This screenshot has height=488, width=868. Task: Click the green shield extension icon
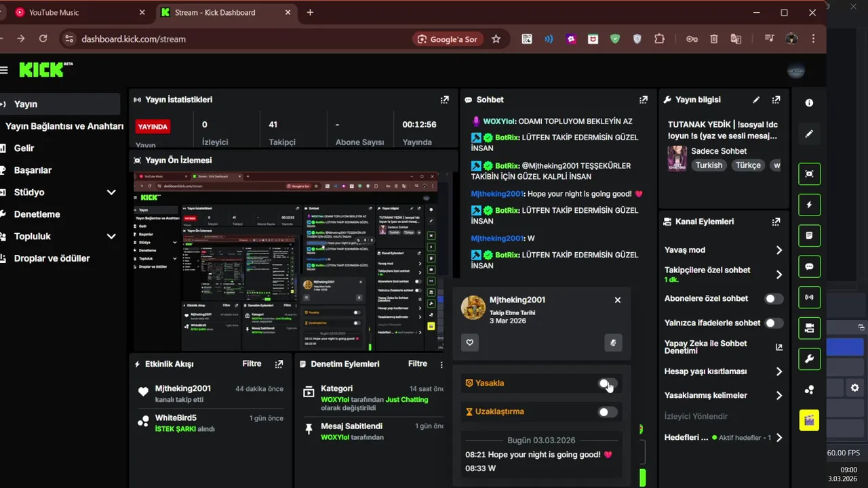pos(615,39)
